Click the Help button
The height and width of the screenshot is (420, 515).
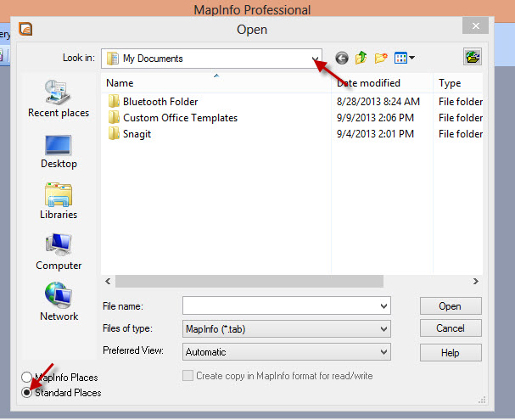coord(451,353)
